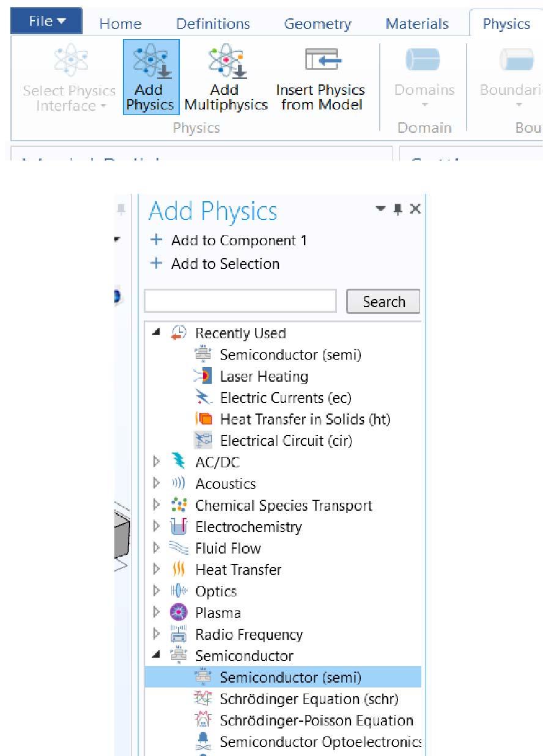Click Add to Component 1
The image size is (543, 756).
[x=229, y=240]
